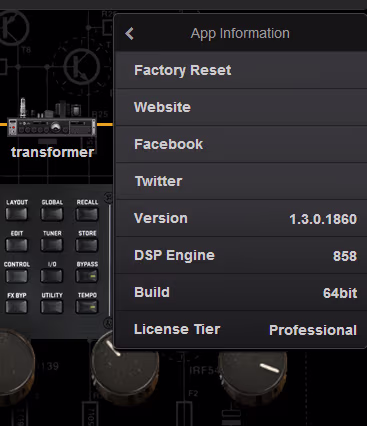The width and height of the screenshot is (367, 426).
Task: Push the I/O button
Action: [52, 276]
